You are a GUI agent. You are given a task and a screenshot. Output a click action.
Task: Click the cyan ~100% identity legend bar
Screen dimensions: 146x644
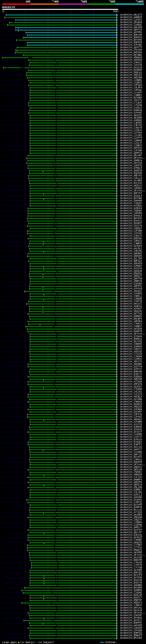130,4
